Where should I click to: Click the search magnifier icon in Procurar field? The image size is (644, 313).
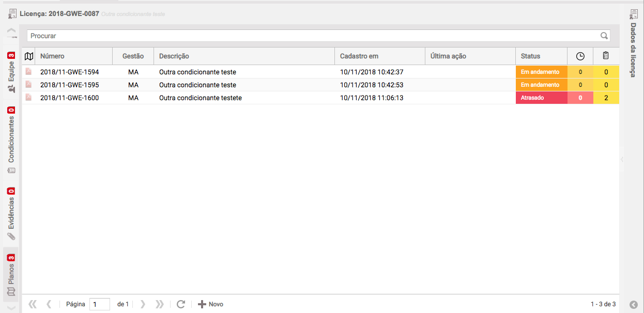604,36
